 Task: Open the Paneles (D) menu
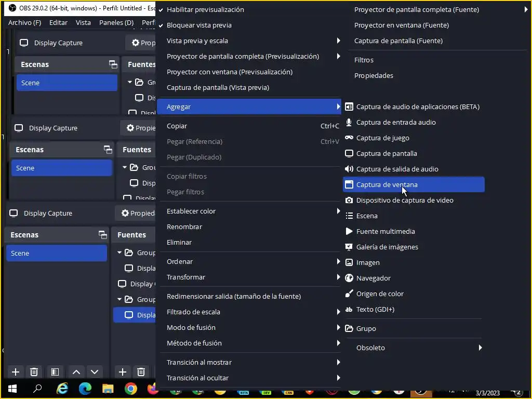click(116, 22)
